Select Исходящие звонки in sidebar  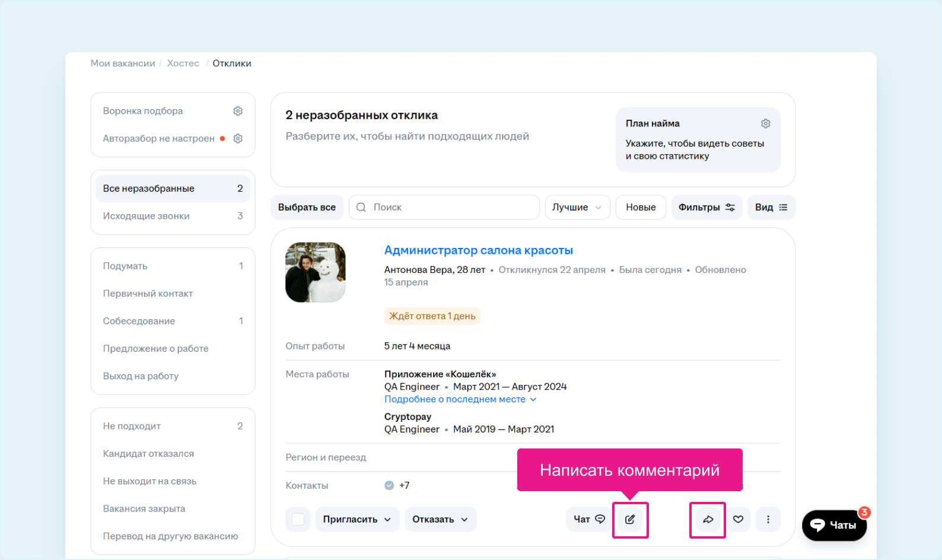173,216
